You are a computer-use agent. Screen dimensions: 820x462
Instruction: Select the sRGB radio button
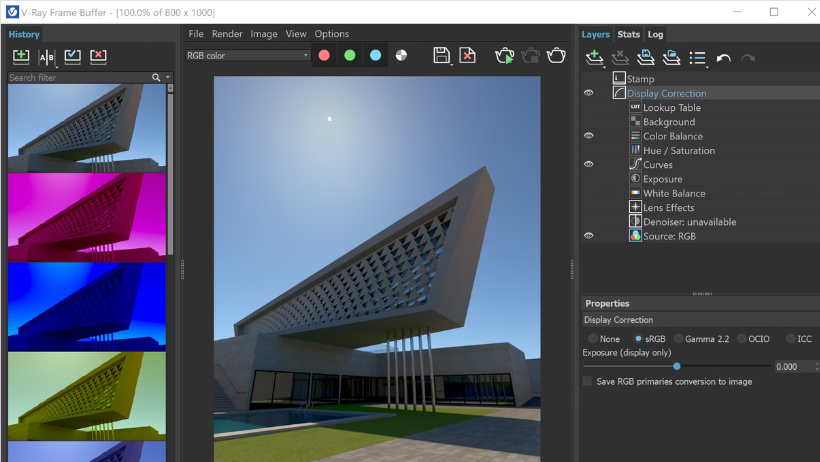638,339
